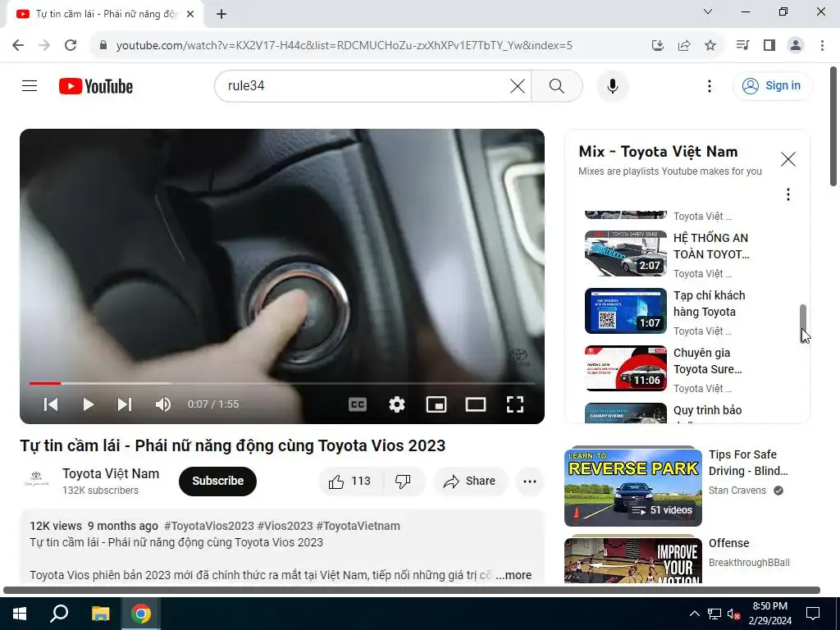
Task: Seek on the video progress bar
Action: point(282,383)
